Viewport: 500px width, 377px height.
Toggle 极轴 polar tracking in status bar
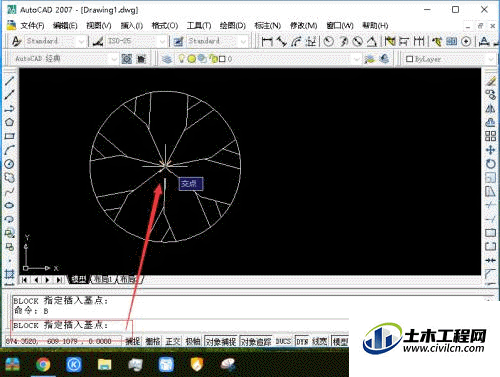[193, 341]
